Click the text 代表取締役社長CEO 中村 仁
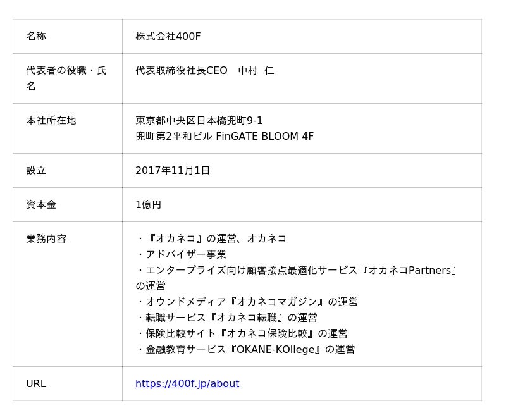The height and width of the screenshot is (420, 506). point(204,70)
